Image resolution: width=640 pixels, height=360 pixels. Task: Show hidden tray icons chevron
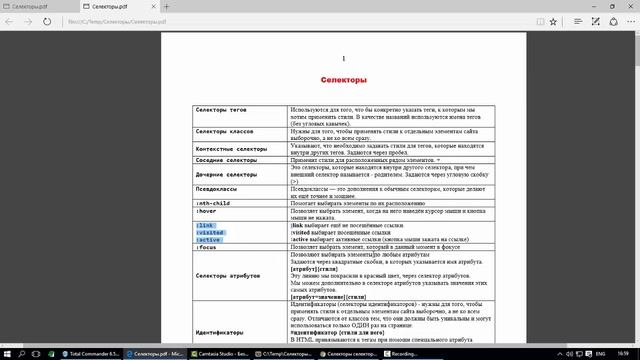[560, 354]
